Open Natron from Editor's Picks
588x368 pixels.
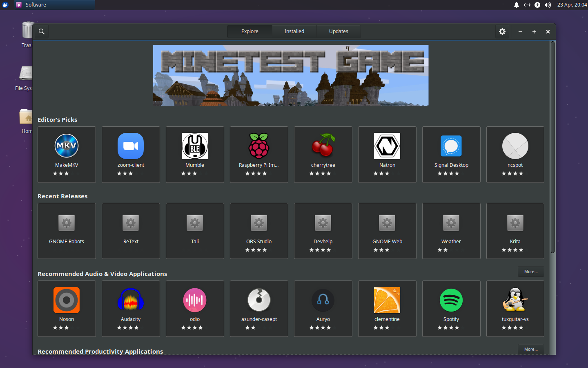tap(387, 154)
